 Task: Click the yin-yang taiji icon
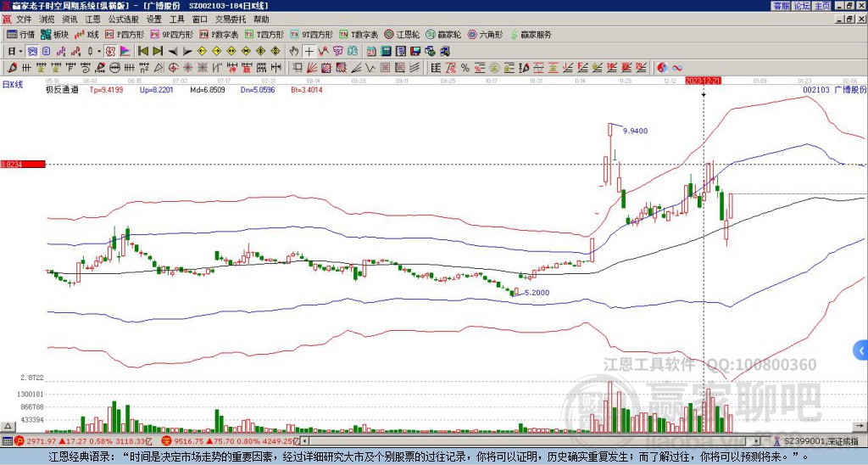(x=662, y=68)
